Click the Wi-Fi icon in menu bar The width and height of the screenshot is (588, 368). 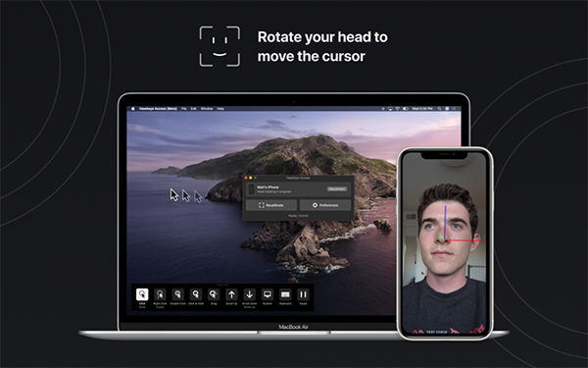[398, 109]
